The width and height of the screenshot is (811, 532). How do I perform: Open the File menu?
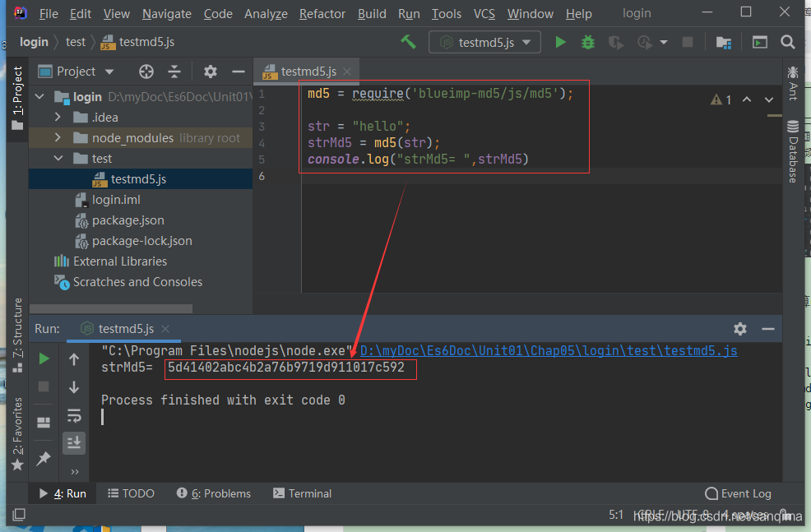(x=49, y=14)
